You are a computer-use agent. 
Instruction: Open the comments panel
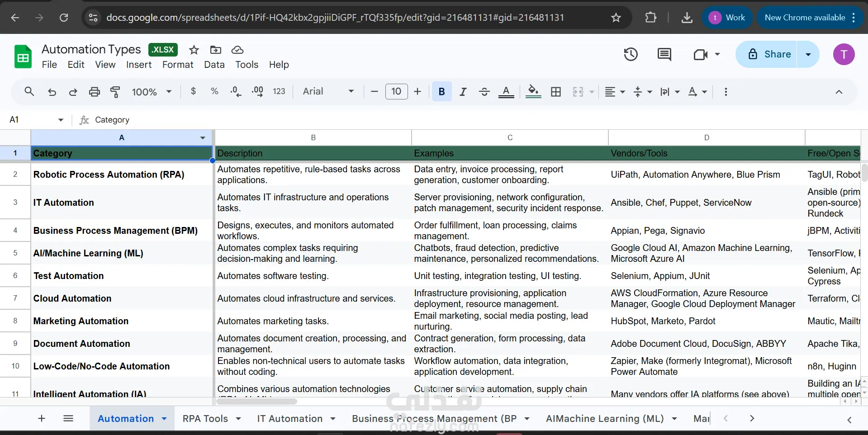point(664,54)
